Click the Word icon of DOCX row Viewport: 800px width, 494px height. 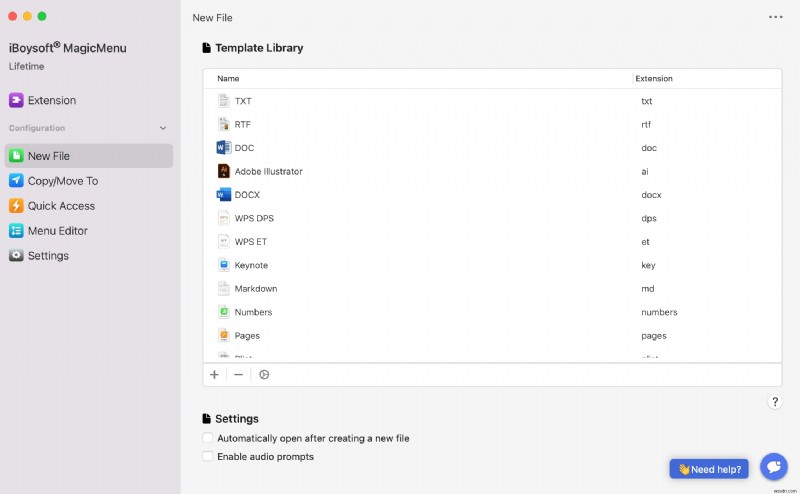click(x=223, y=195)
